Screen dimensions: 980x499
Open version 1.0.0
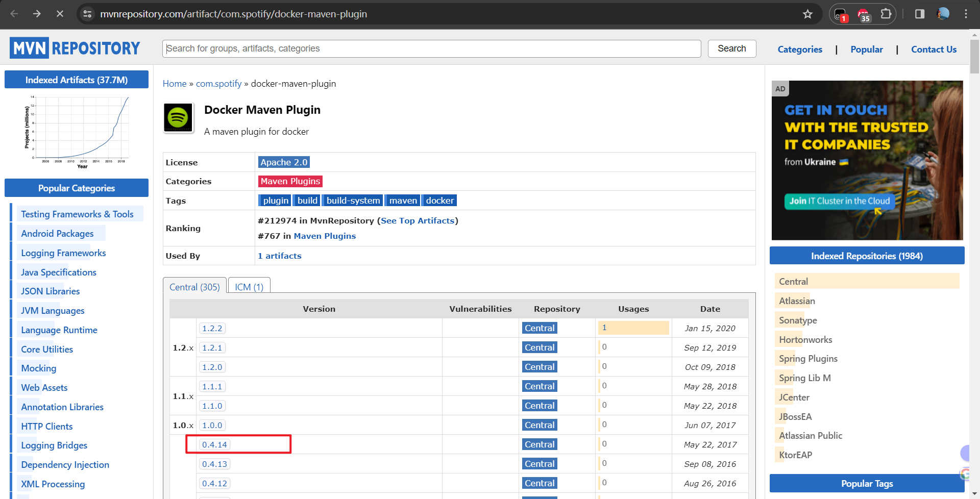212,425
